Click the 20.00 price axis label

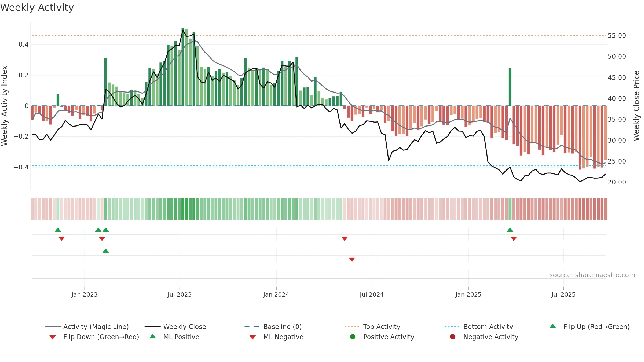(617, 182)
